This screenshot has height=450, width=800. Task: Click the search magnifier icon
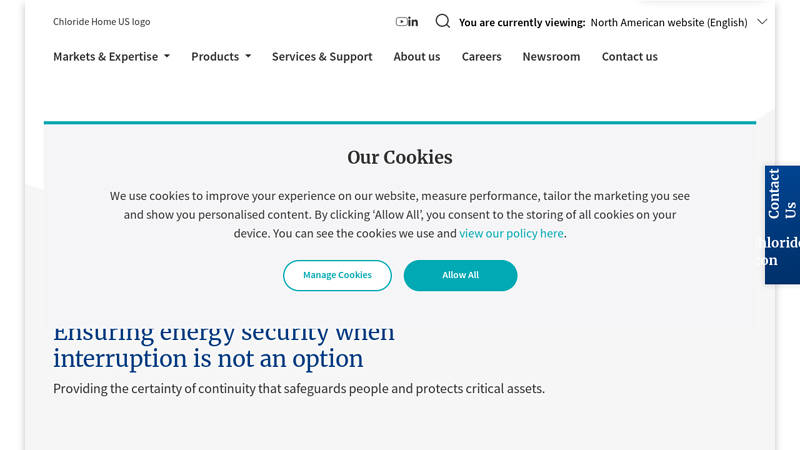click(x=442, y=21)
